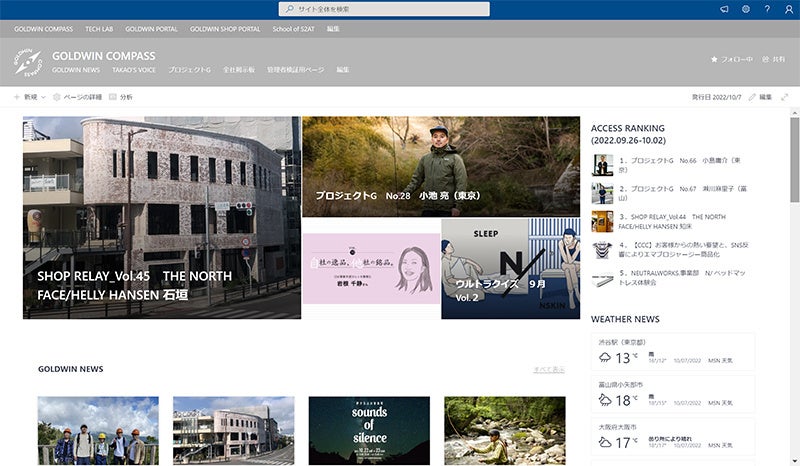Click 編集 in the top hub navigation

[333, 29]
